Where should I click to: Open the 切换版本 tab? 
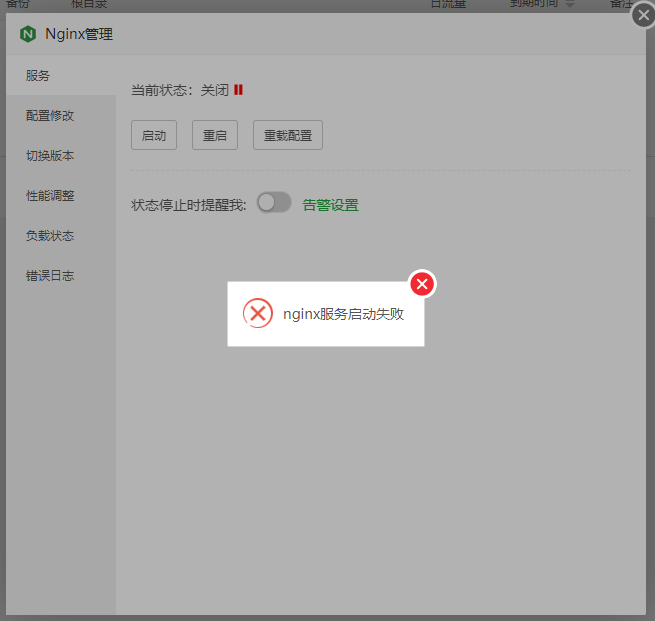tap(61, 156)
